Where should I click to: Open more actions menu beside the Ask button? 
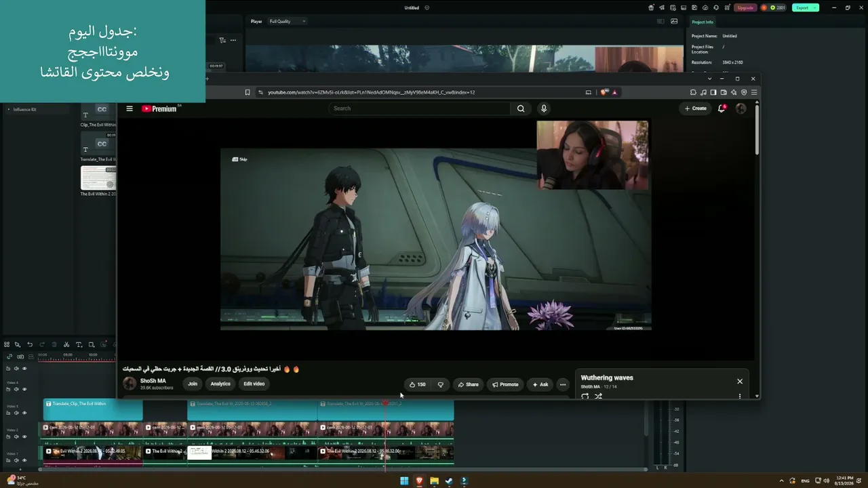562,384
